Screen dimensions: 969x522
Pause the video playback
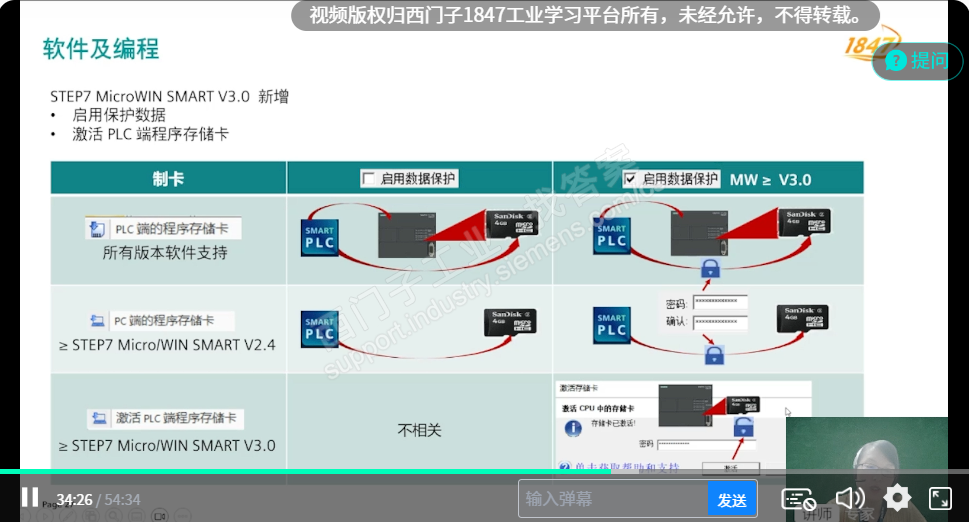click(x=30, y=497)
